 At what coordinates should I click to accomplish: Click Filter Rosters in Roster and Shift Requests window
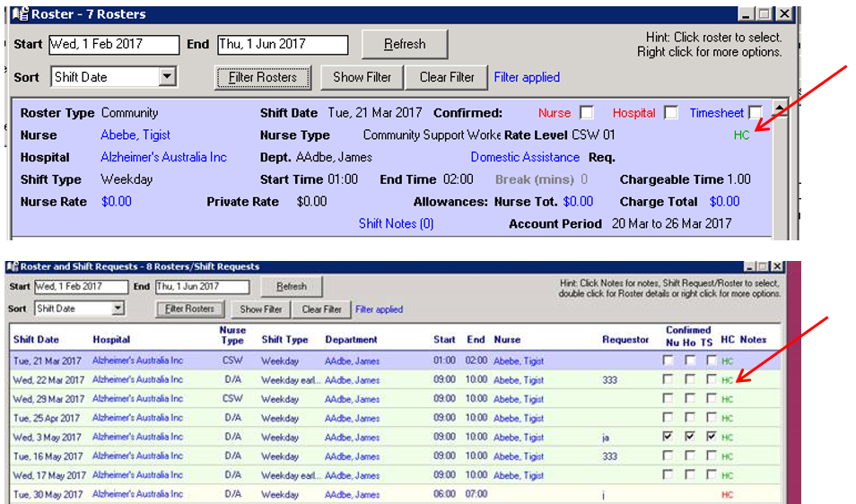pos(189,308)
